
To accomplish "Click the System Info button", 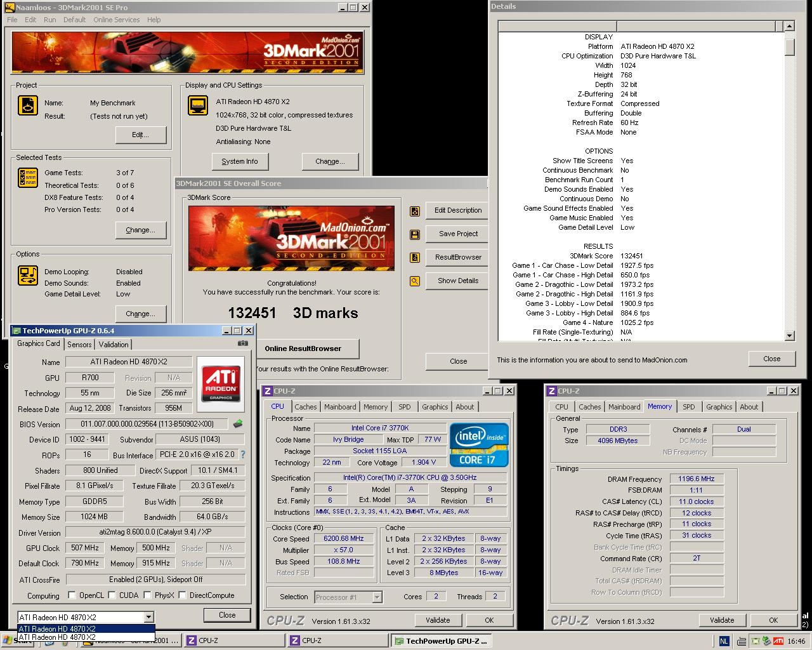I will [240, 161].
